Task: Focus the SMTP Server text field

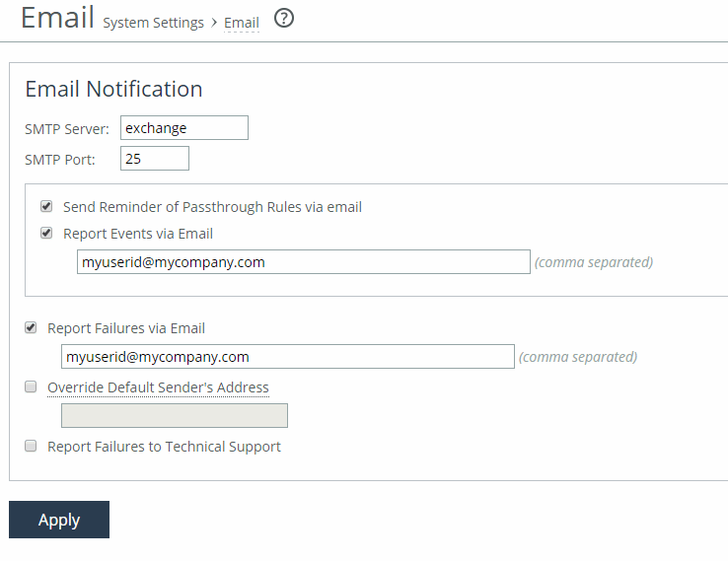Action: pyautogui.click(x=184, y=127)
